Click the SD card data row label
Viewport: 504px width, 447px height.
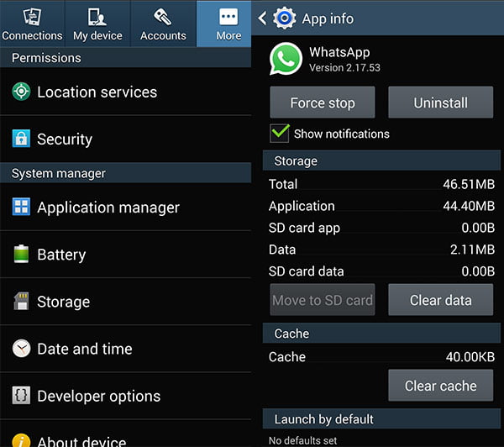307,271
